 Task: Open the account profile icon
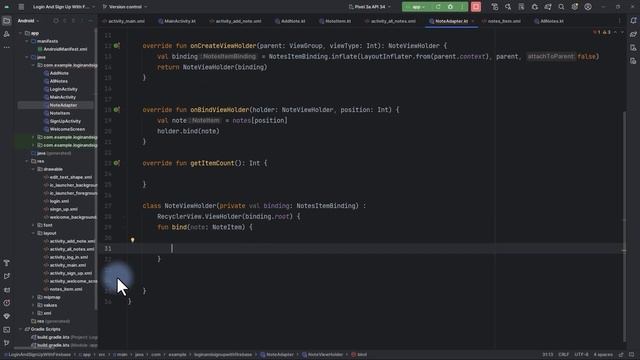click(588, 7)
